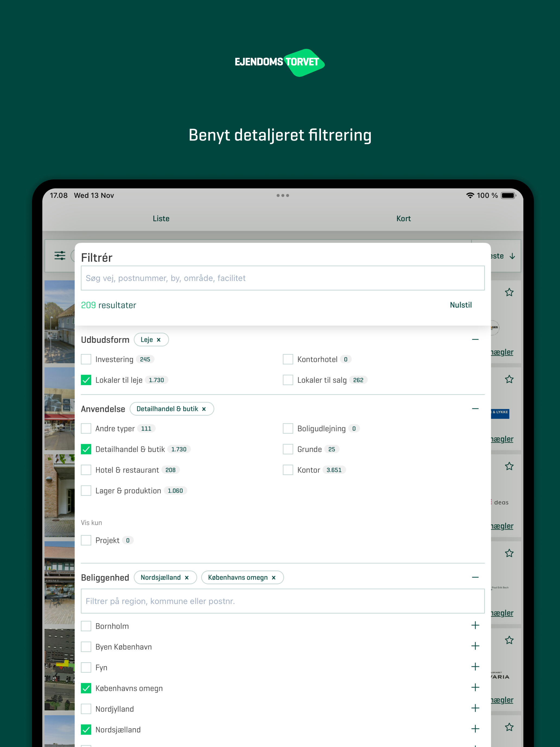Uncheck Københavns omegn region
This screenshot has width=560, height=747.
(x=86, y=688)
